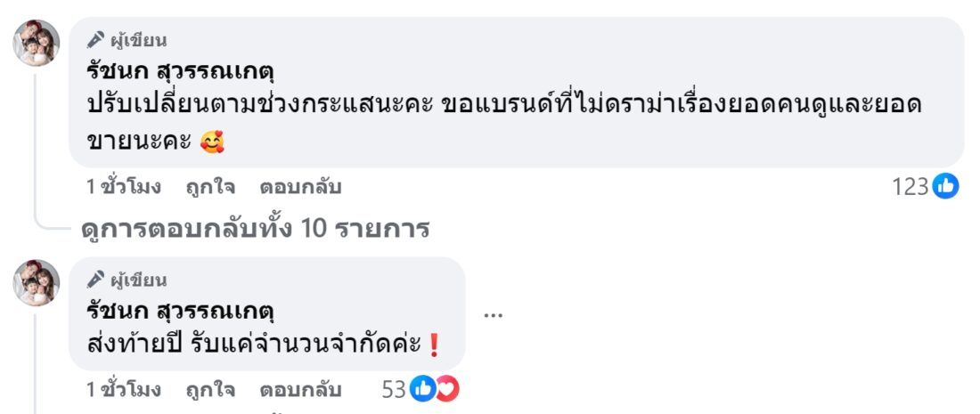
Task: Open รัชนก สุวรรณเกตุ profile from second comment
Action: click(179, 311)
